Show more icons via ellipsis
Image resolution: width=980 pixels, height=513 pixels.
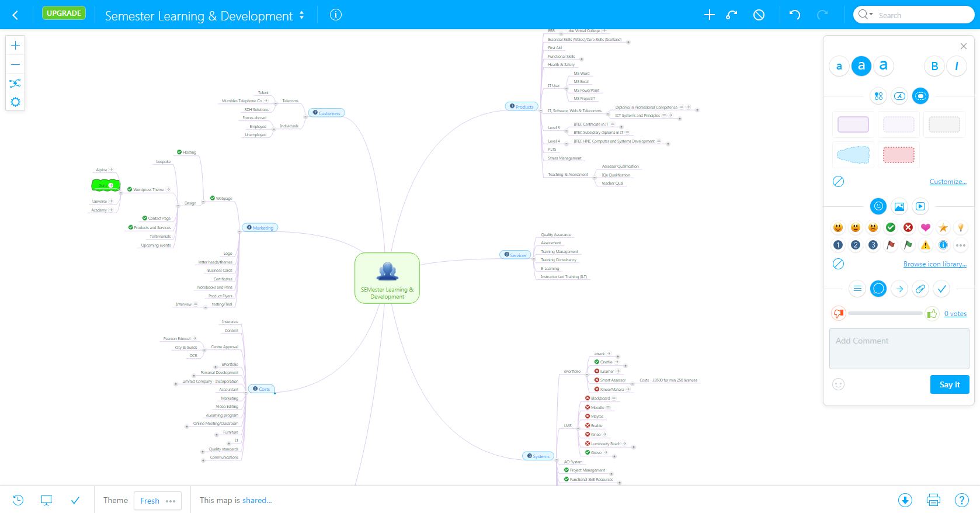point(961,245)
